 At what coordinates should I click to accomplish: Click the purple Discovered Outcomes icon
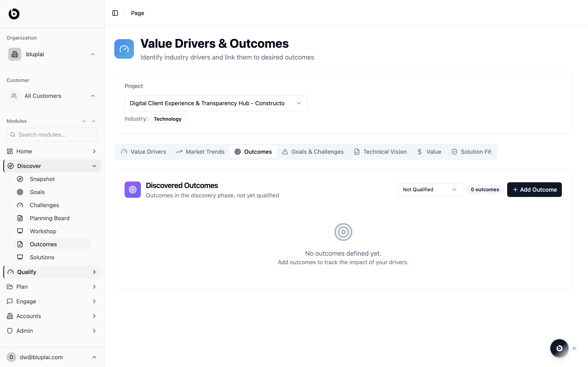click(x=133, y=190)
